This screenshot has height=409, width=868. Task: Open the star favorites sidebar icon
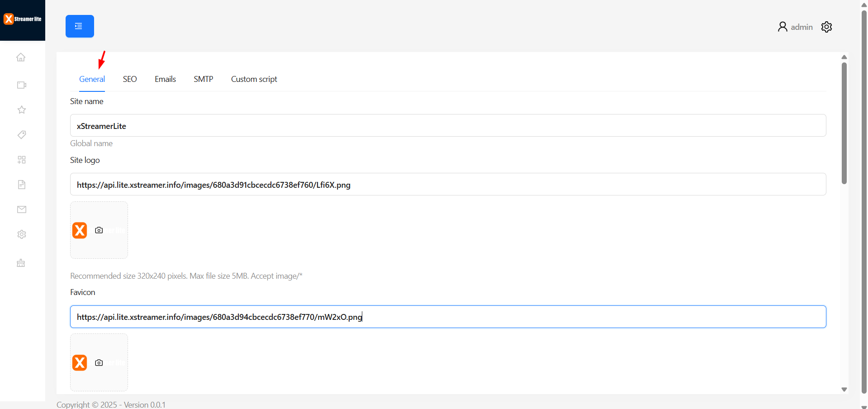coord(21,110)
